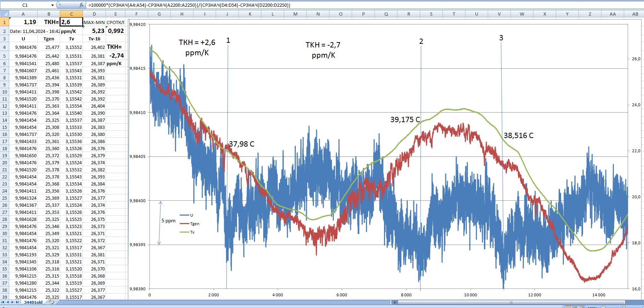Screen dimensions: 644x308
Task: Select cell A1 with value 1,19
Action: tap(23, 22)
